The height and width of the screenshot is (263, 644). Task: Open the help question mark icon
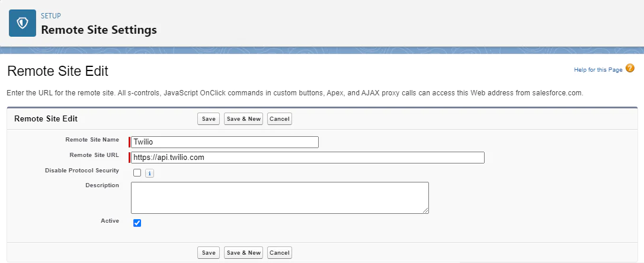(x=630, y=68)
